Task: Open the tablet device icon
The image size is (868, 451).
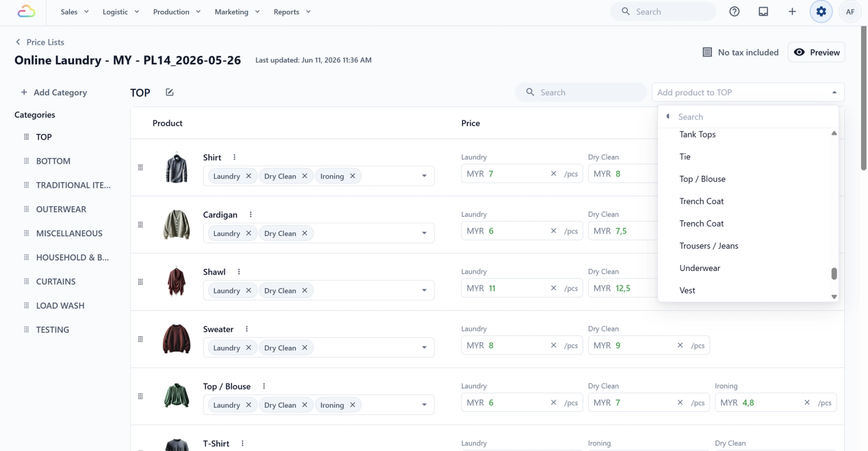Action: (763, 11)
